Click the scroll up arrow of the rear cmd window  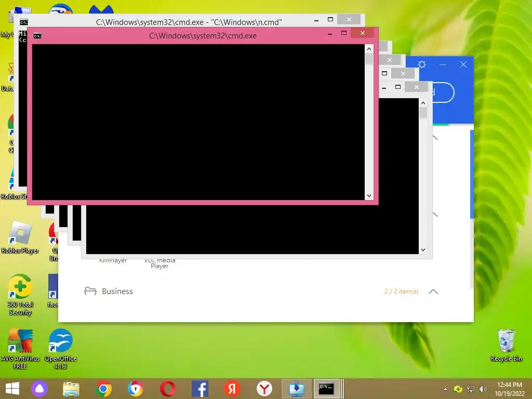pos(423,103)
